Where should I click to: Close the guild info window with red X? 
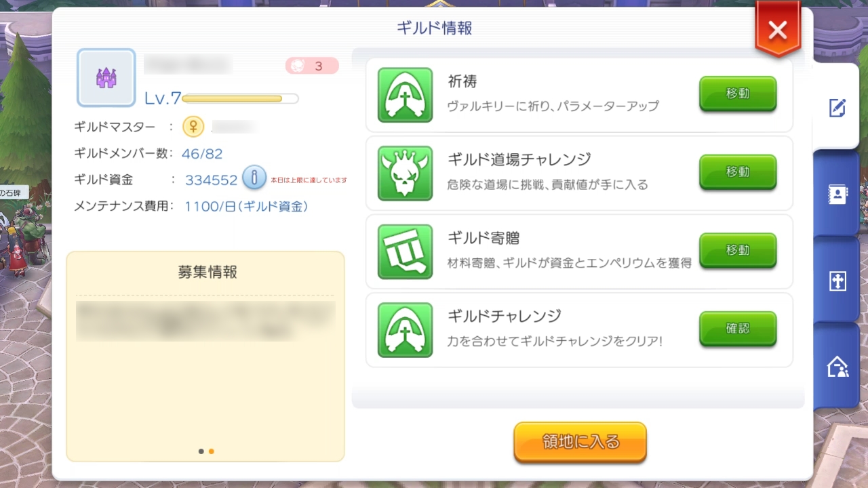(778, 30)
